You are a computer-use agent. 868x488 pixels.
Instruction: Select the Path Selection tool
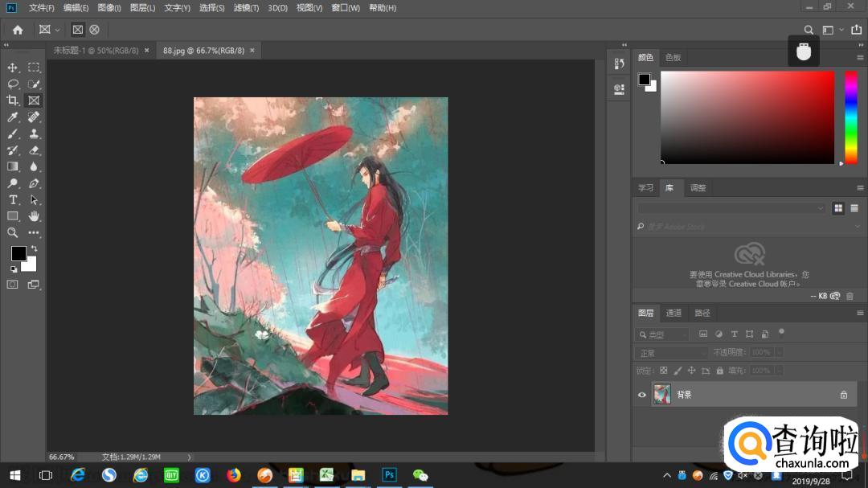(x=34, y=200)
